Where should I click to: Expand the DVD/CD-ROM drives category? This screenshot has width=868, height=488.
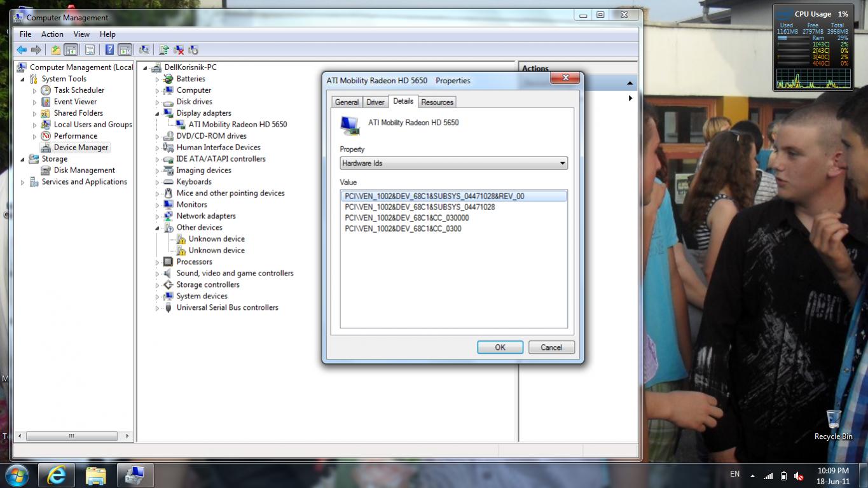[x=157, y=137]
